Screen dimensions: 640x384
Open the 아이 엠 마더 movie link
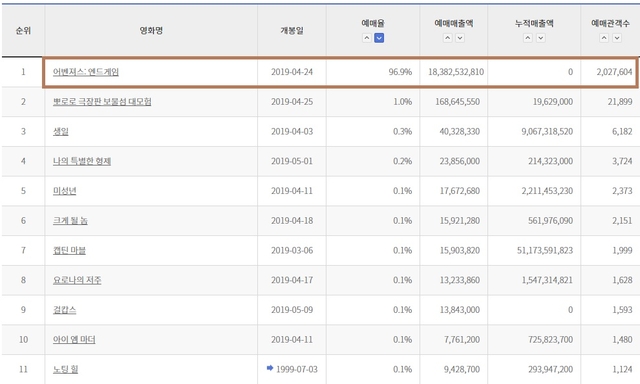tap(74, 340)
